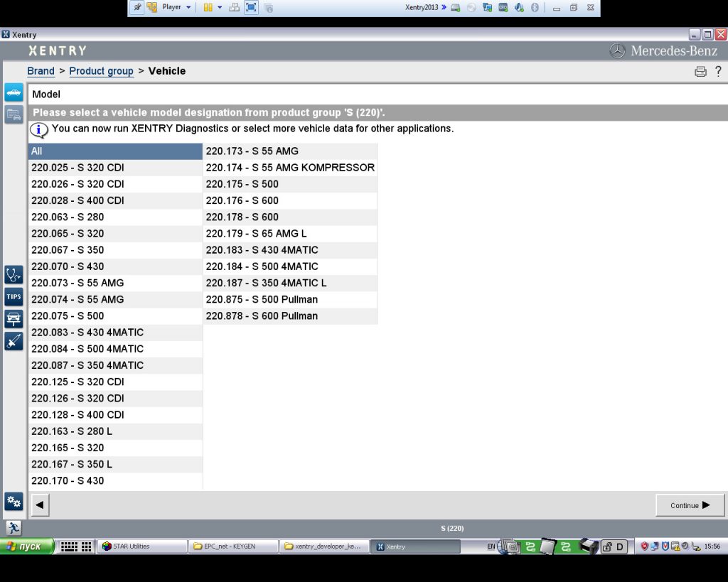Click the taskbar clock 15:56
Screen dimensions: 728x582
pos(712,546)
